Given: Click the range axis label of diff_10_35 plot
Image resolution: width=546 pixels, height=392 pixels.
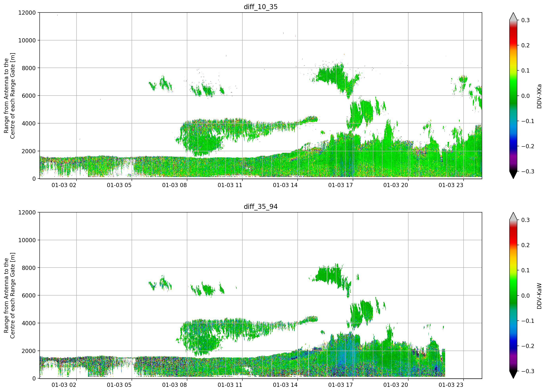Looking at the screenshot, I should [x=9, y=96].
